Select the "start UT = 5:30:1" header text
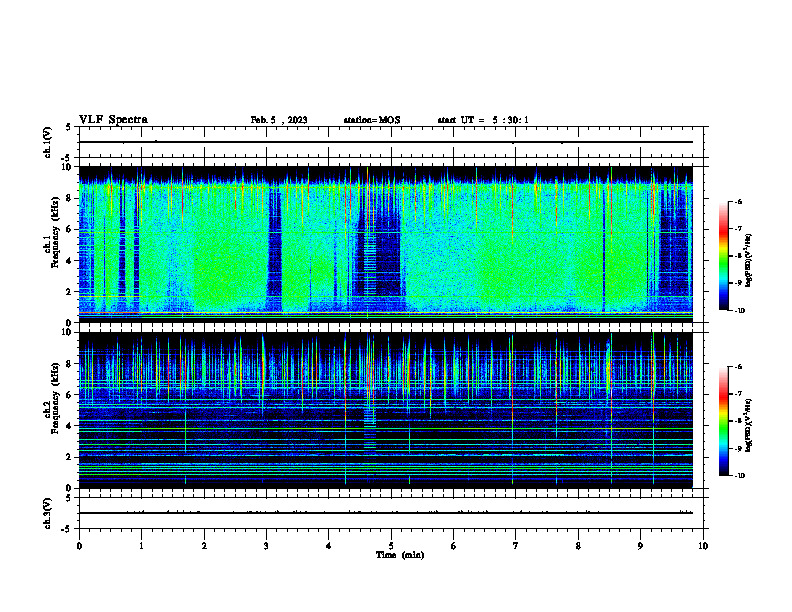792x612 pixels. point(483,120)
